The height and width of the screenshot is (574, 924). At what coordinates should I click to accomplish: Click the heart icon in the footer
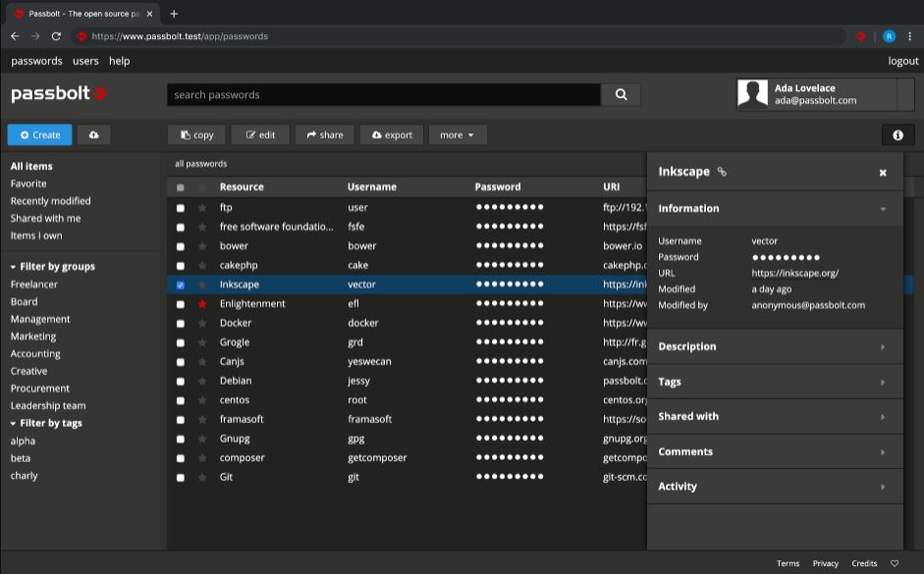tap(894, 563)
